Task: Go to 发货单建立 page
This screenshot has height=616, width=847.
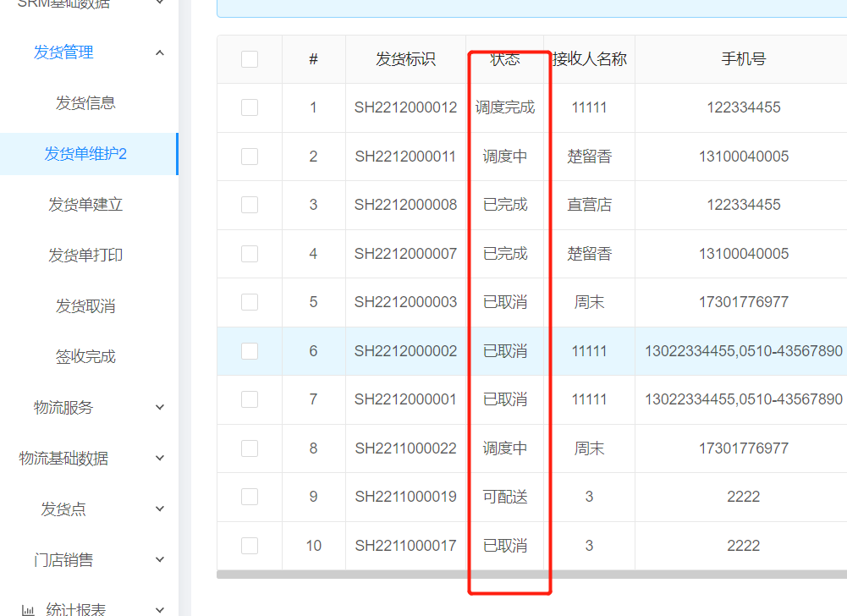Action: click(85, 204)
